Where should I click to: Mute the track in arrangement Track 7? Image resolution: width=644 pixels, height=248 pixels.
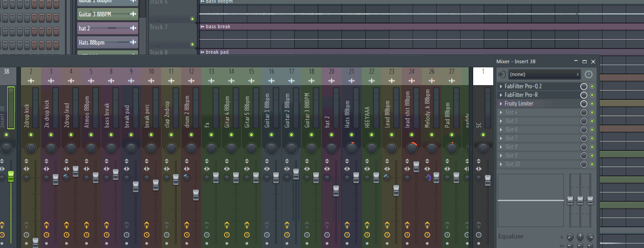(192, 44)
